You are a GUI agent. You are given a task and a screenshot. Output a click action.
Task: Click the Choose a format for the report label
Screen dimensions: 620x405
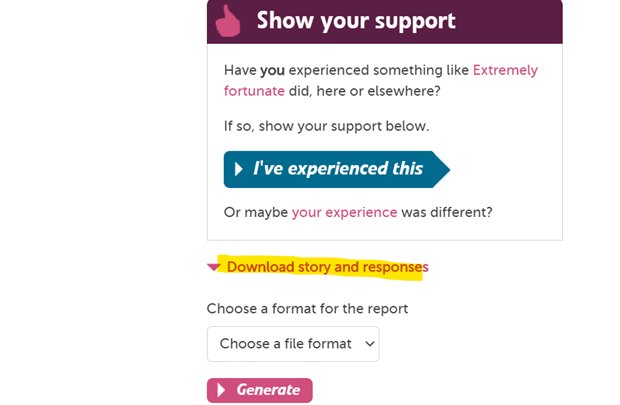click(x=307, y=308)
